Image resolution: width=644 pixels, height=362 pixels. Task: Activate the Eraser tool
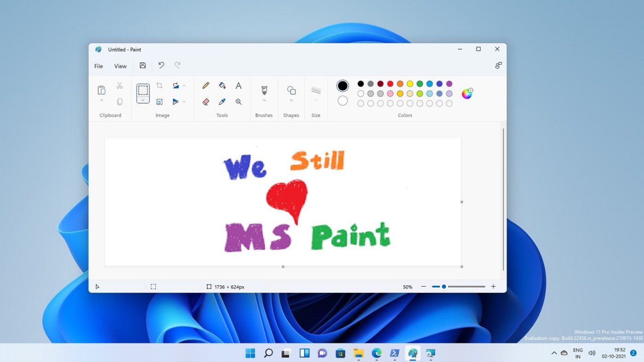pyautogui.click(x=206, y=102)
